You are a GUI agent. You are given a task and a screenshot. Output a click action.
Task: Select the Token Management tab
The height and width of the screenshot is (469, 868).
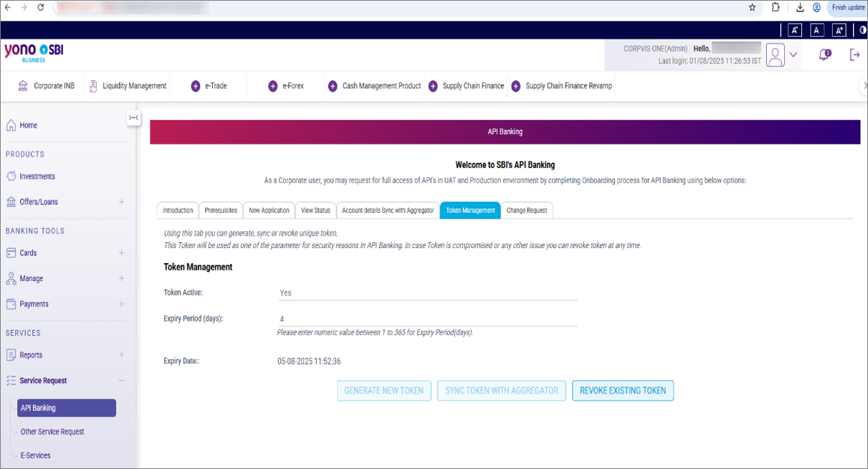[x=470, y=210]
